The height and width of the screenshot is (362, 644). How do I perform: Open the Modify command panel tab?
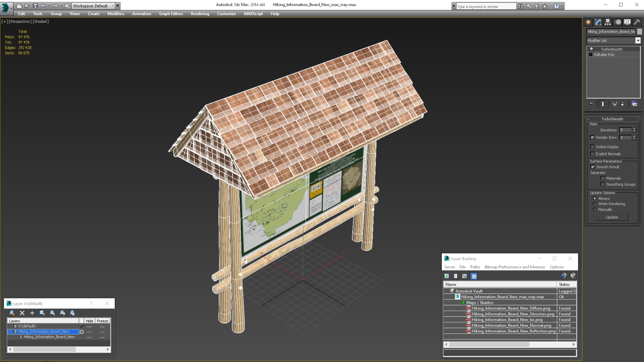coord(598,22)
